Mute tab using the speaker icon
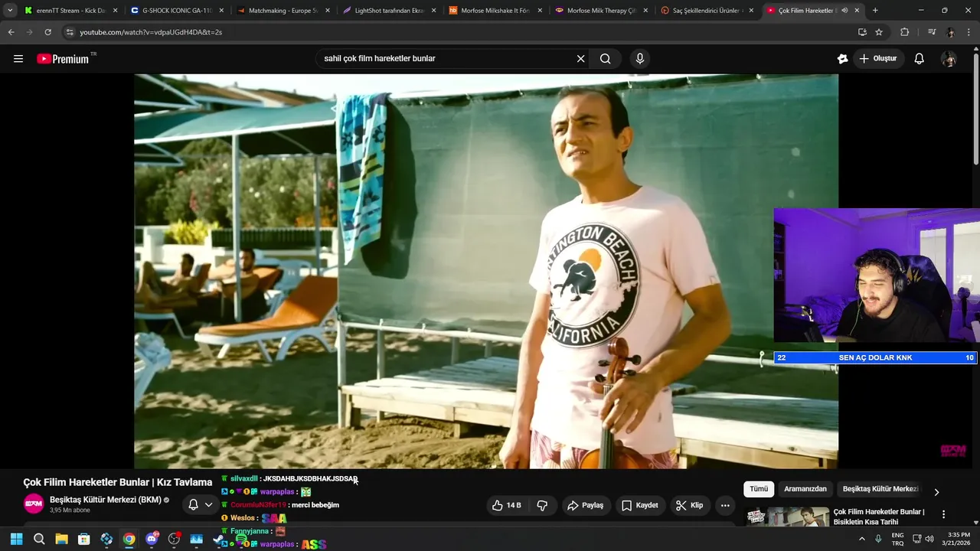Image resolution: width=980 pixels, height=551 pixels. (844, 11)
